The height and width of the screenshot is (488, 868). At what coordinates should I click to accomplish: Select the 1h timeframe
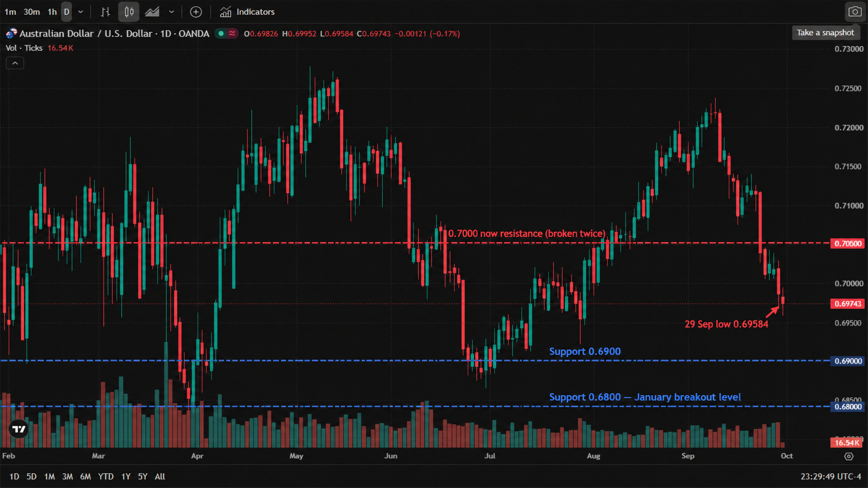[x=52, y=12]
